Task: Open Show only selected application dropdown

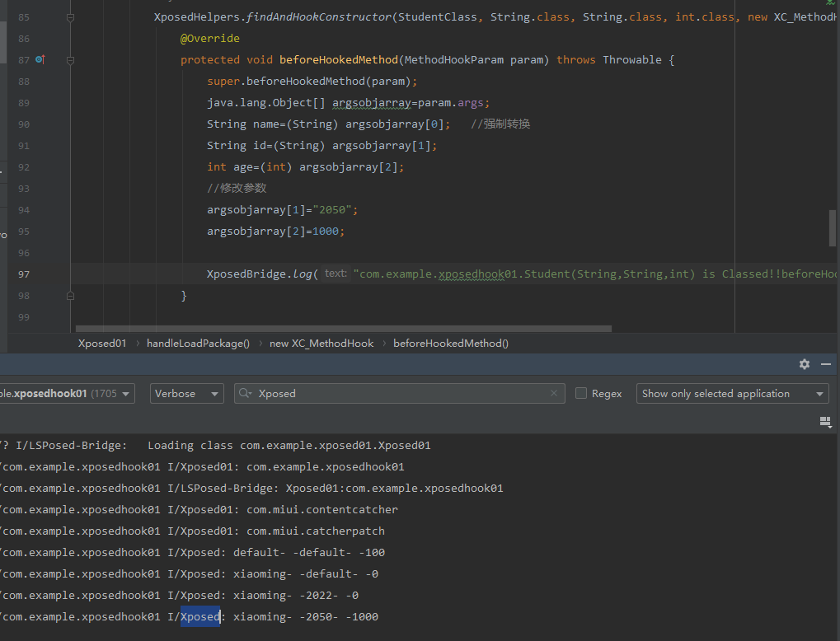Action: (732, 393)
